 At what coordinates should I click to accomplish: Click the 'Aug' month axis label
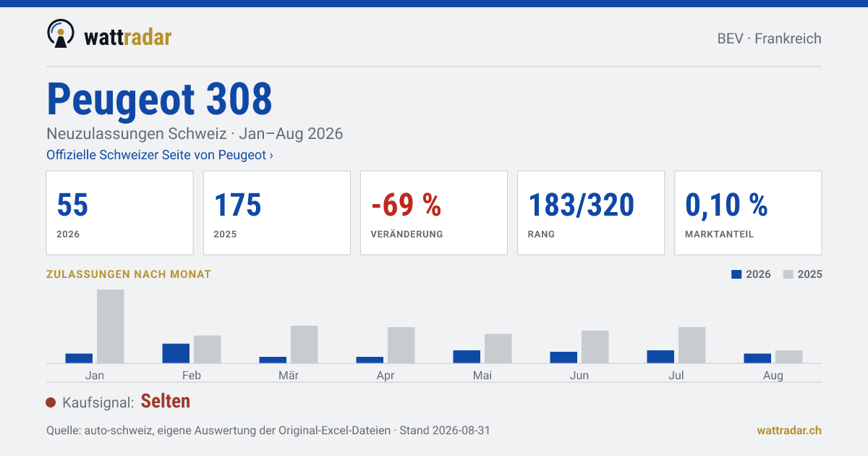(x=773, y=376)
